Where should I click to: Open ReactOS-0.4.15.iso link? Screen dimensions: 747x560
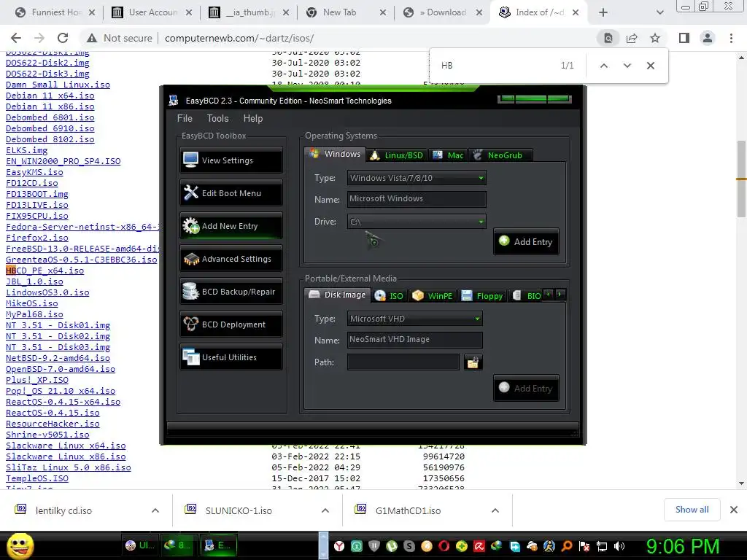[53, 413]
